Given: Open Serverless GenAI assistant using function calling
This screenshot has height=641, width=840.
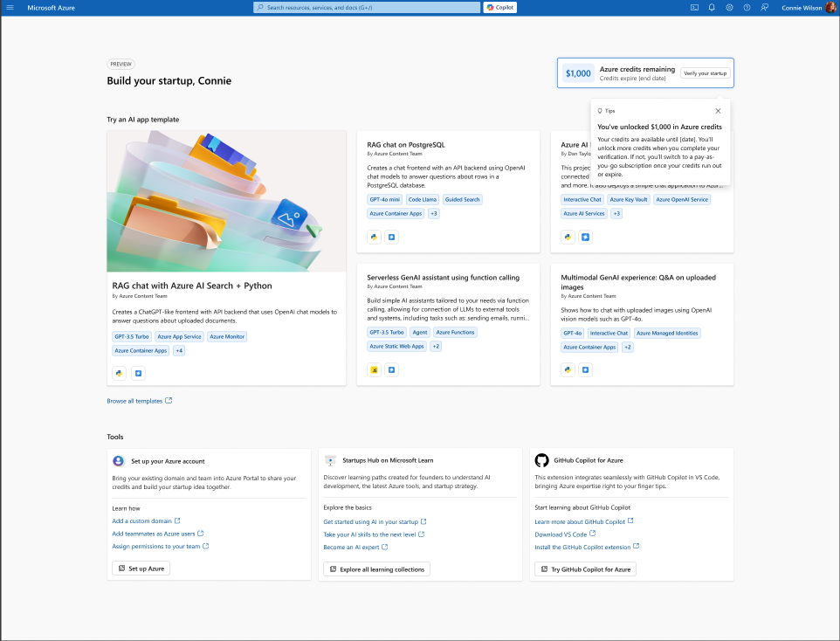Looking at the screenshot, I should 443,278.
